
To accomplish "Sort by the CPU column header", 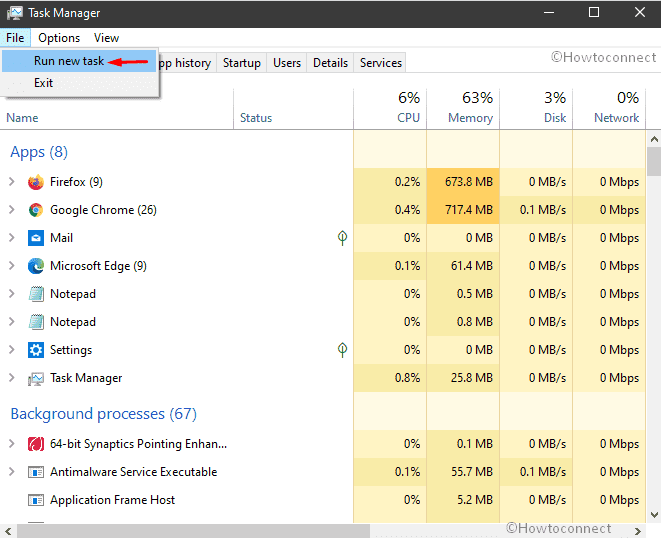I will point(390,109).
